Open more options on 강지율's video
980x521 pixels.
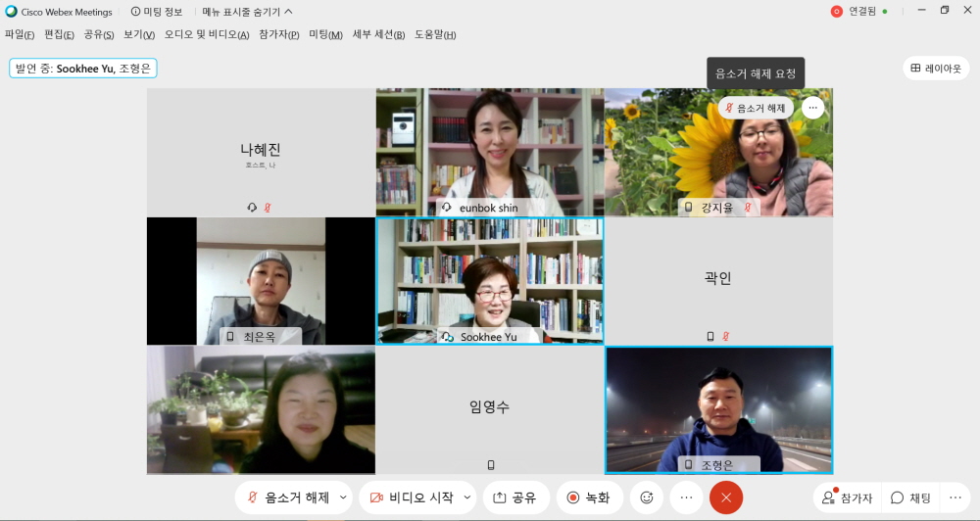[x=812, y=108]
